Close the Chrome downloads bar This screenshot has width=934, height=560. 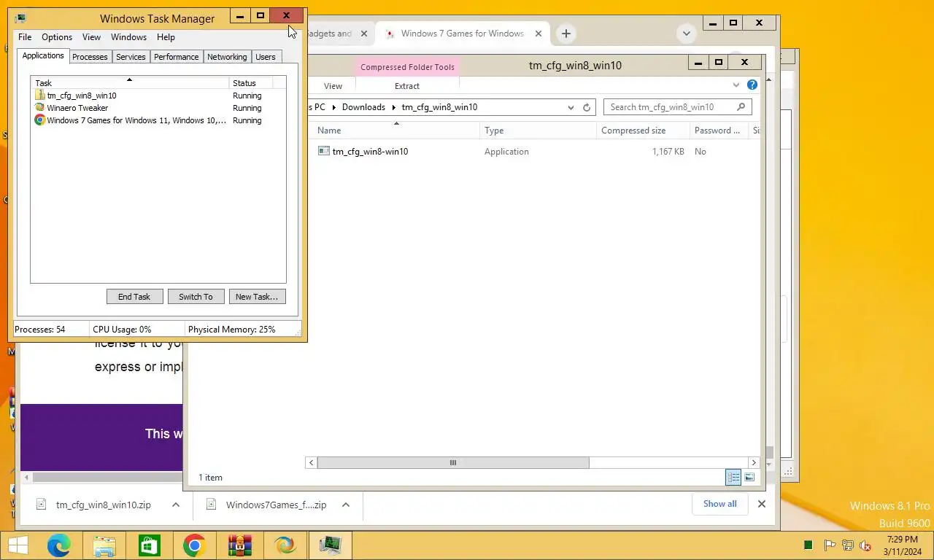762,504
